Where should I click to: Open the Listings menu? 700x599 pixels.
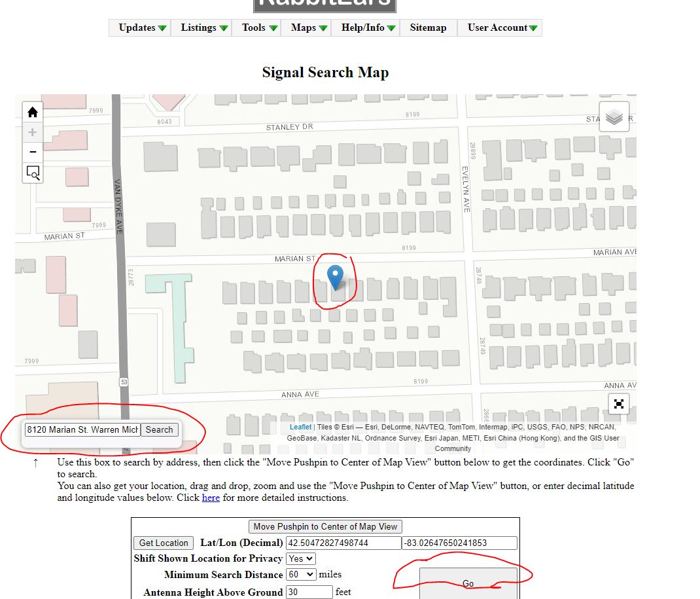click(x=203, y=27)
